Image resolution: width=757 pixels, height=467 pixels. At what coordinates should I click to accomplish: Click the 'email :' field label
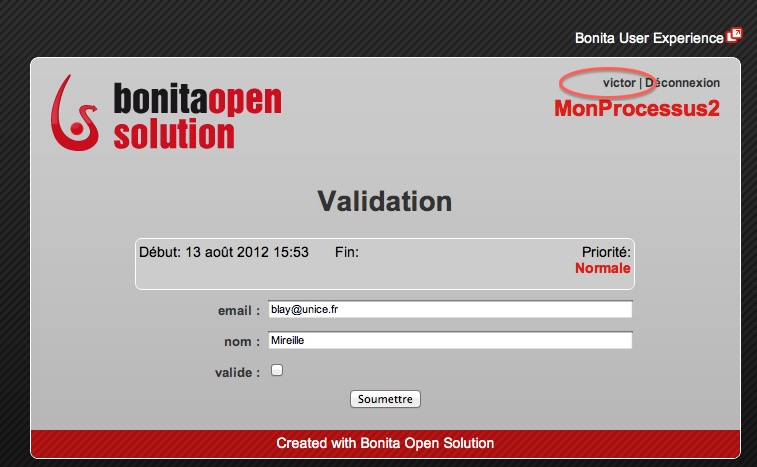click(x=238, y=311)
